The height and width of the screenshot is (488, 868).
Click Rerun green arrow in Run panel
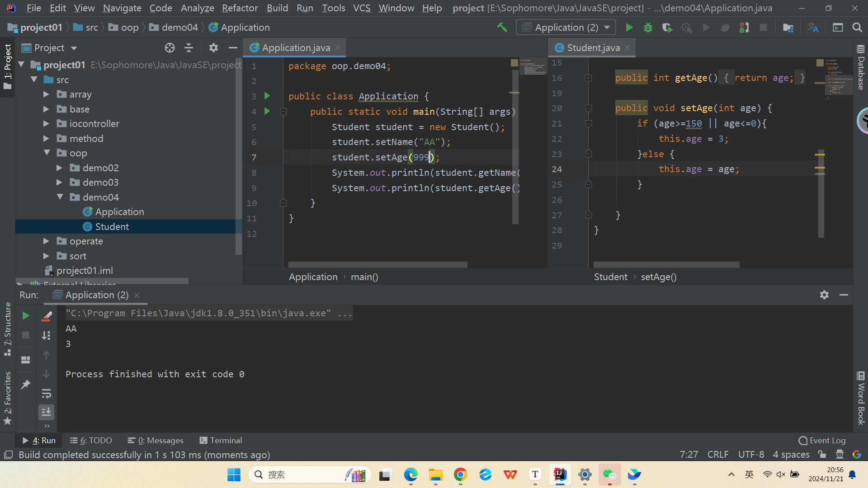click(x=26, y=316)
